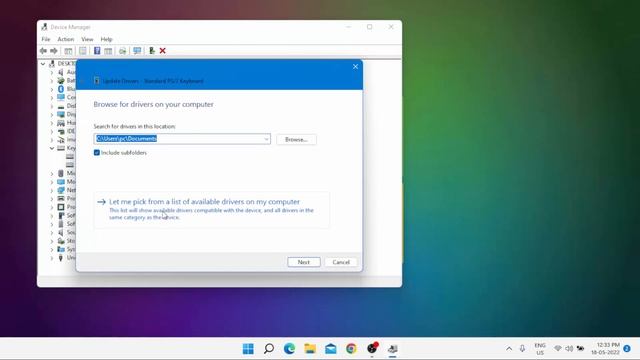Image resolution: width=640 pixels, height=360 pixels.
Task: Select the Batteries icon in device tree
Action: click(61, 80)
